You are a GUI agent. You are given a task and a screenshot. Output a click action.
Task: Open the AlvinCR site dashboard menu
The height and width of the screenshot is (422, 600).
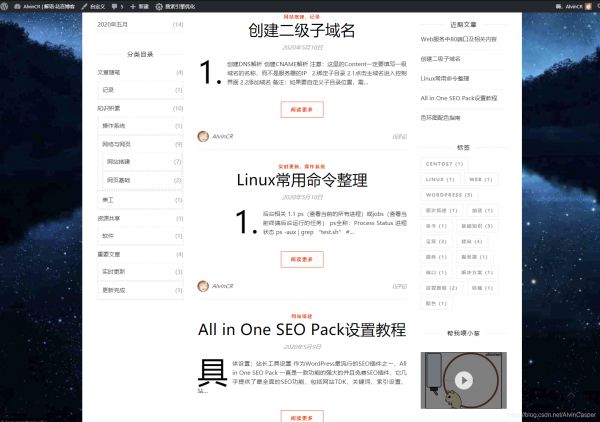[x=44, y=7]
